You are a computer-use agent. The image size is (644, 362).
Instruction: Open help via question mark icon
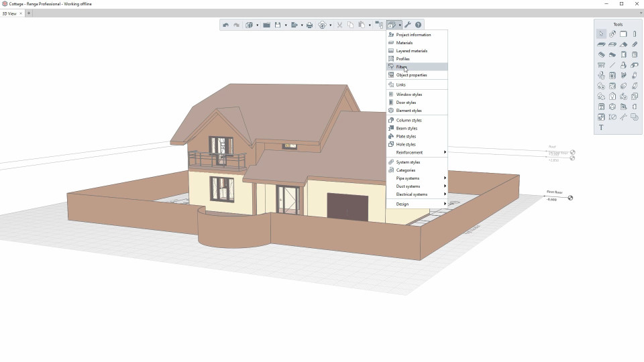point(419,25)
